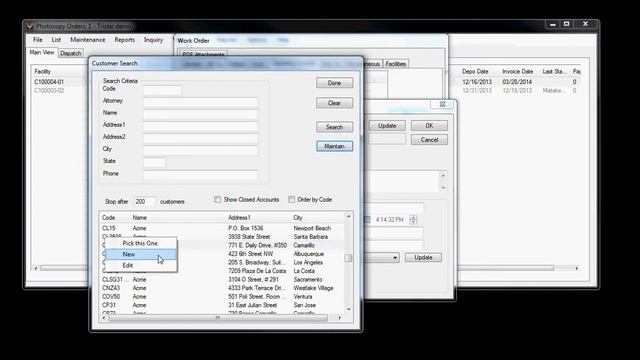Switch to the Main View tab
This screenshot has height=360, width=640.
pos(42,53)
